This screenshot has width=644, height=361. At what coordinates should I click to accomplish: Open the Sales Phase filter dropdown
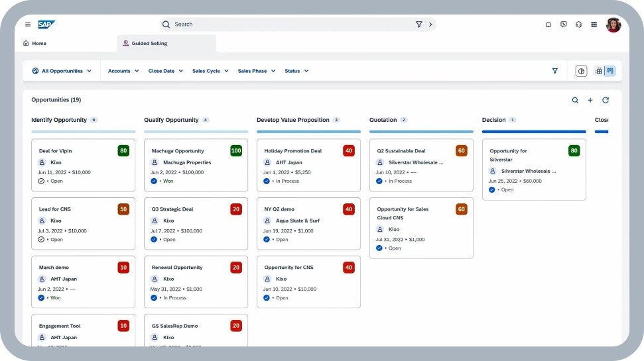[x=257, y=71]
